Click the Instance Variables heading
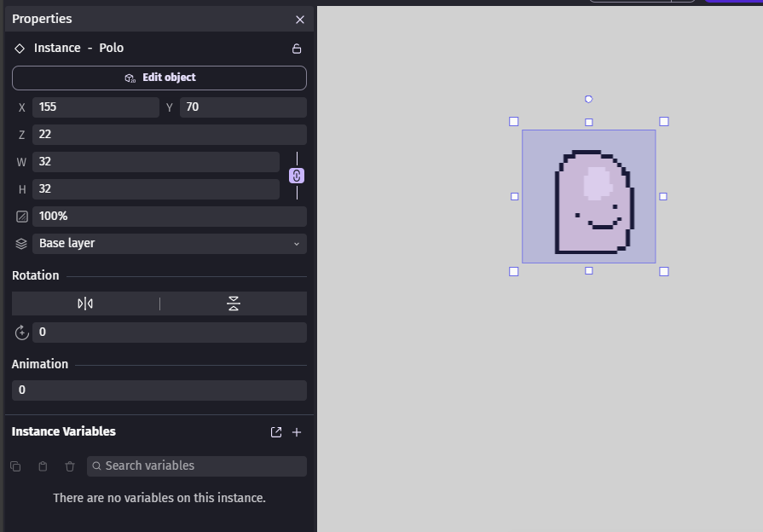Viewport: 763px width, 532px height. (x=64, y=431)
